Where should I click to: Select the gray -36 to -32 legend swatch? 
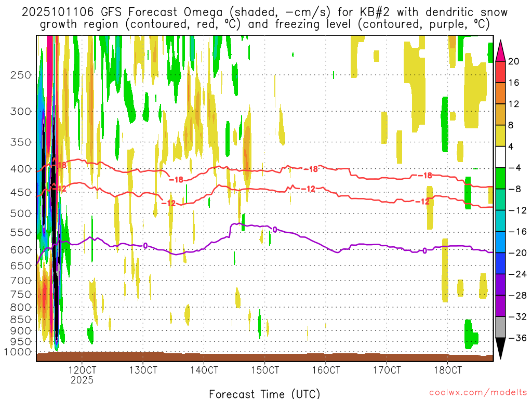500,327
